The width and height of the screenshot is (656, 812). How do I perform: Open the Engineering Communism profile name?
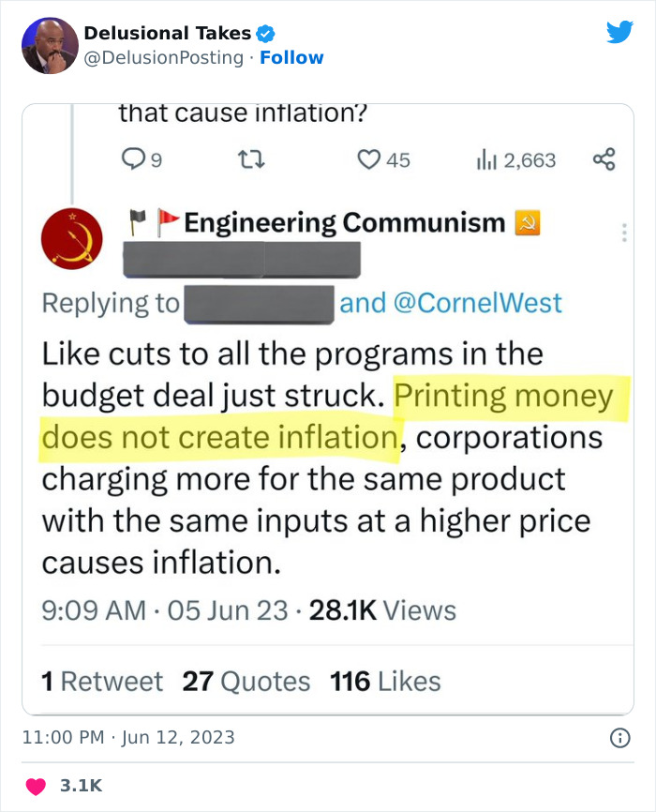(x=345, y=222)
